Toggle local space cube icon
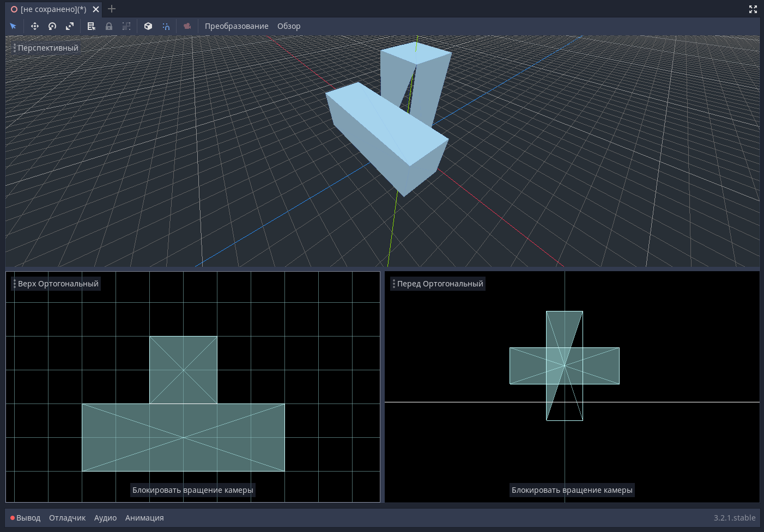 pos(148,26)
